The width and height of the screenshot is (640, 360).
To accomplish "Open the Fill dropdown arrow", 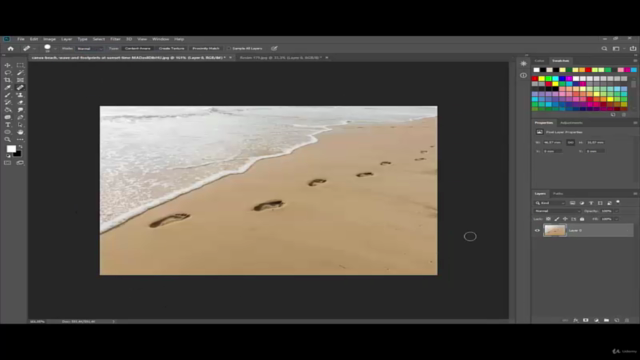I will pos(616,219).
